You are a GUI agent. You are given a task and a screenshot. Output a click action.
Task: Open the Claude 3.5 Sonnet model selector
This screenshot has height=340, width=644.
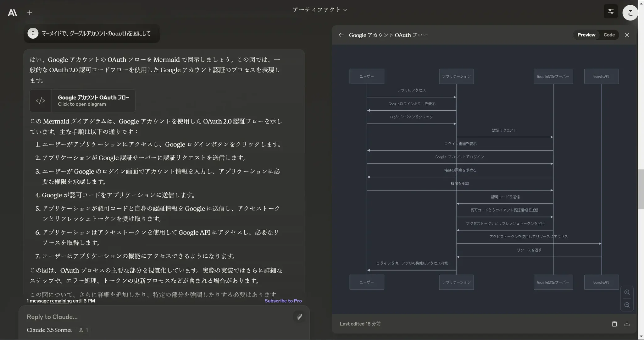click(49, 330)
